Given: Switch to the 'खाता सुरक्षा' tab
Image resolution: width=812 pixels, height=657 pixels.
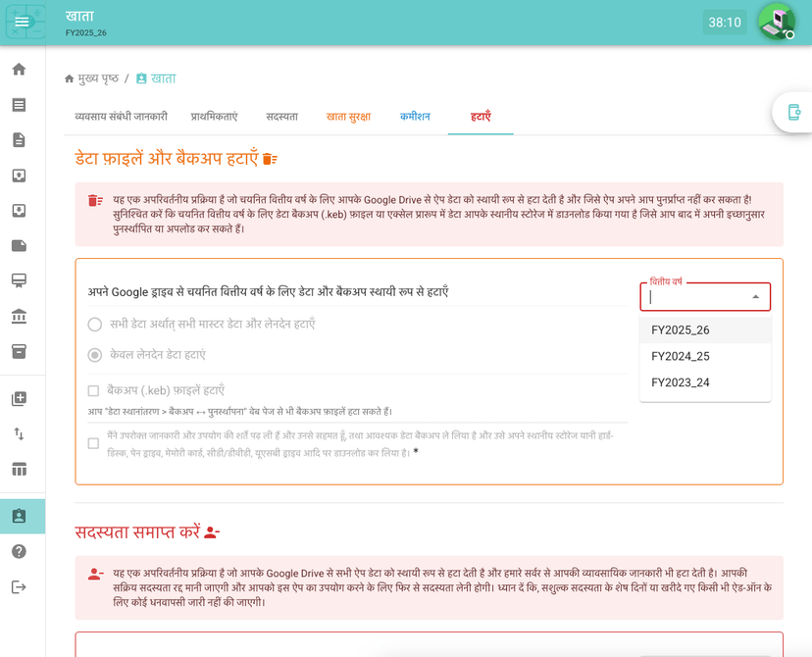Looking at the screenshot, I should [x=348, y=117].
